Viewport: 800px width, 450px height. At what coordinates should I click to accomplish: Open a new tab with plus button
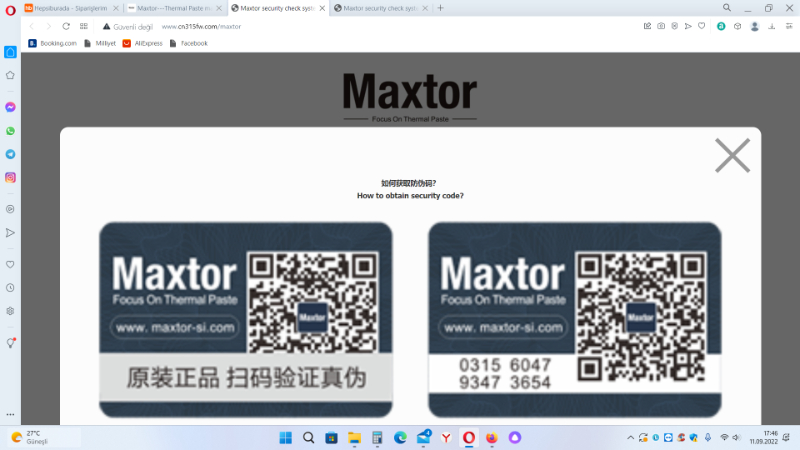pyautogui.click(x=440, y=8)
